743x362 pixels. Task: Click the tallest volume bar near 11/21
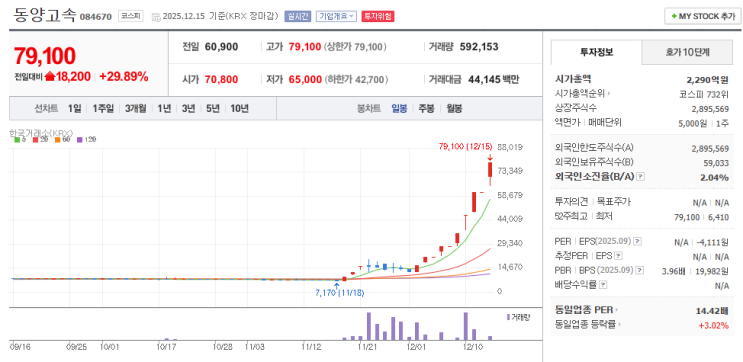(369, 326)
